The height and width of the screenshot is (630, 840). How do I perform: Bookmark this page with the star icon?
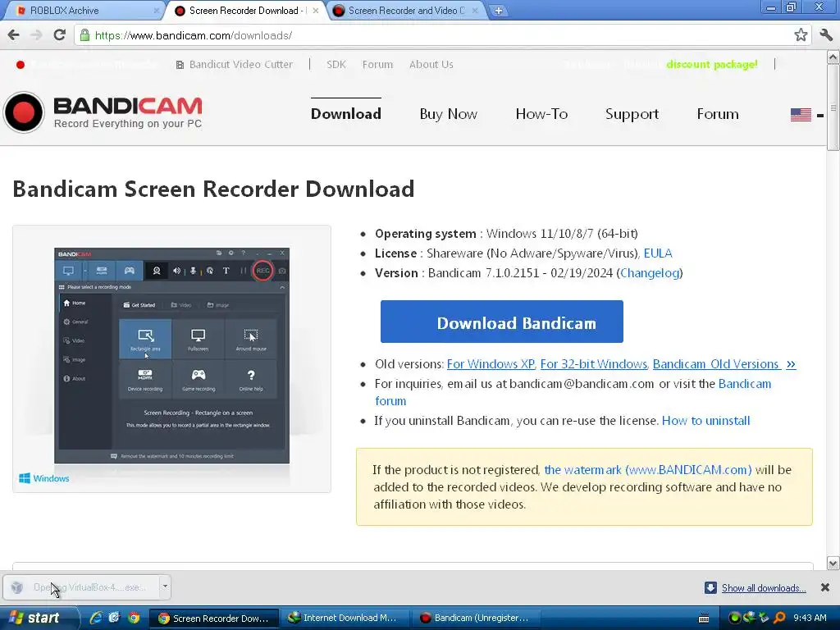(x=801, y=35)
